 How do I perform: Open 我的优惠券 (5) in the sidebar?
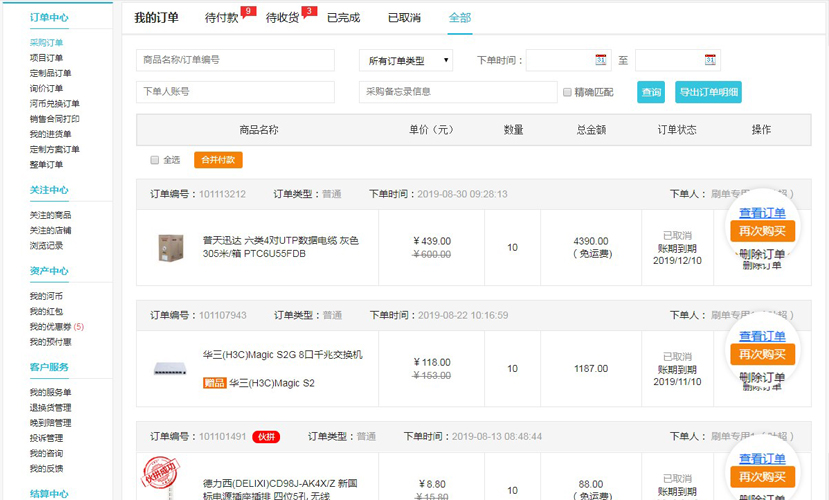[57, 327]
